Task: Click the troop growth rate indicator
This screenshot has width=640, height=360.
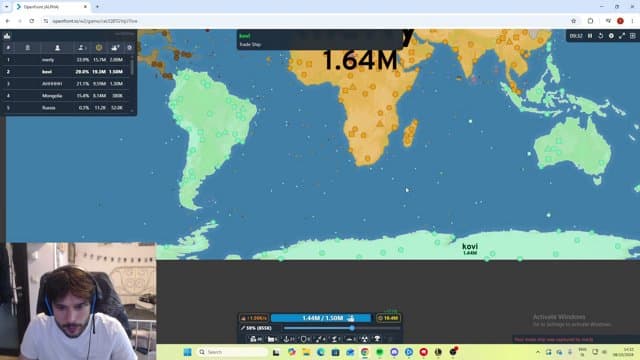Action: (x=253, y=318)
